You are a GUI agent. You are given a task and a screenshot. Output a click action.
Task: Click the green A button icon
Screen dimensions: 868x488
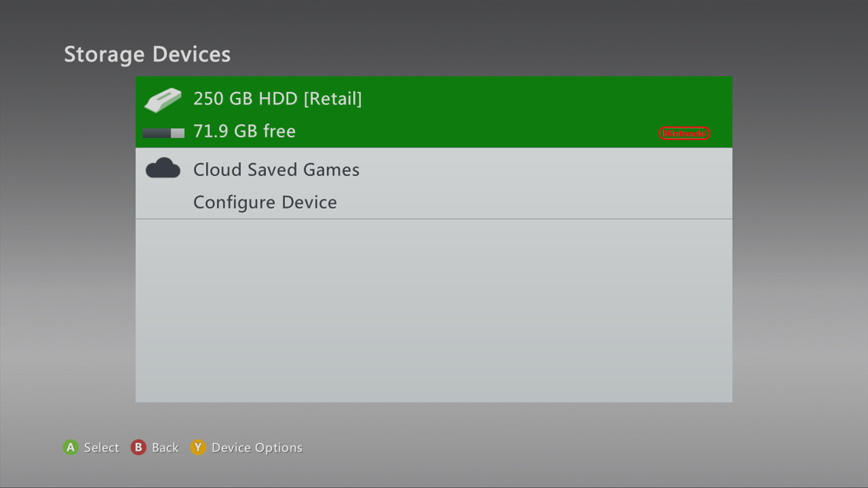(x=71, y=447)
